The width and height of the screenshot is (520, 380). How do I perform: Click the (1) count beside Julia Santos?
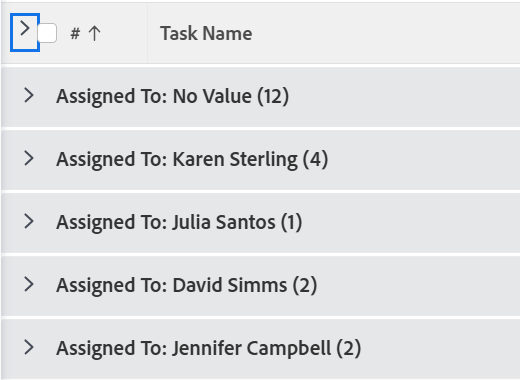pyautogui.click(x=291, y=222)
